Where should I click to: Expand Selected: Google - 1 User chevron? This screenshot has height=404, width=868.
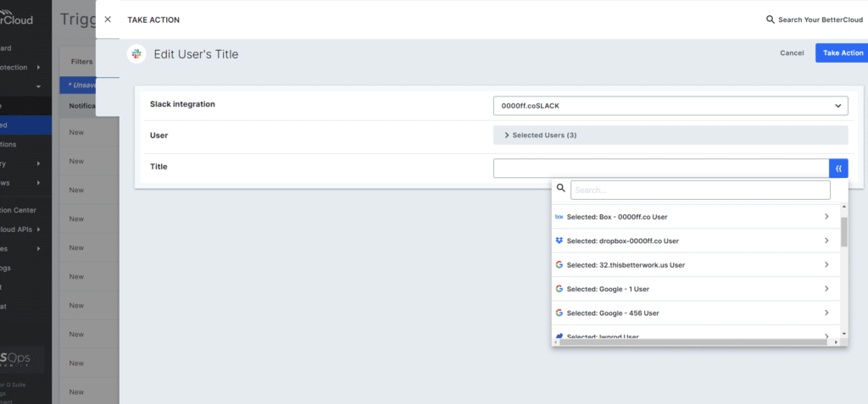pos(826,288)
